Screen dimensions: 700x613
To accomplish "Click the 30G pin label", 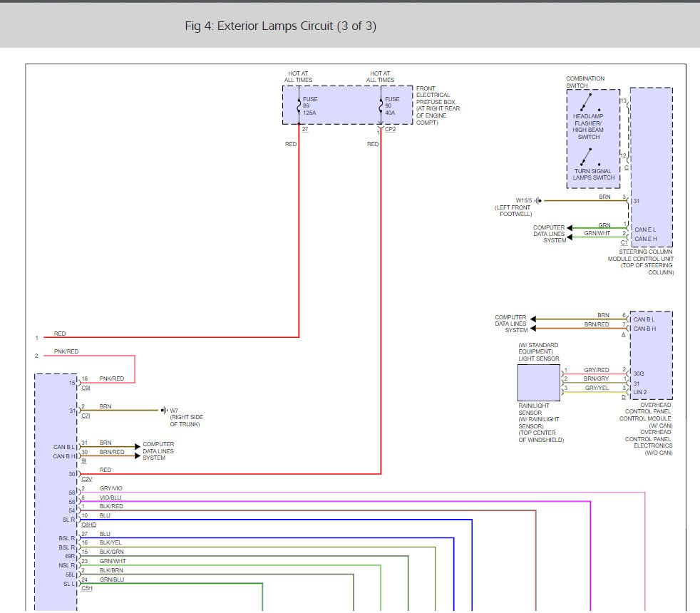I will [639, 374].
